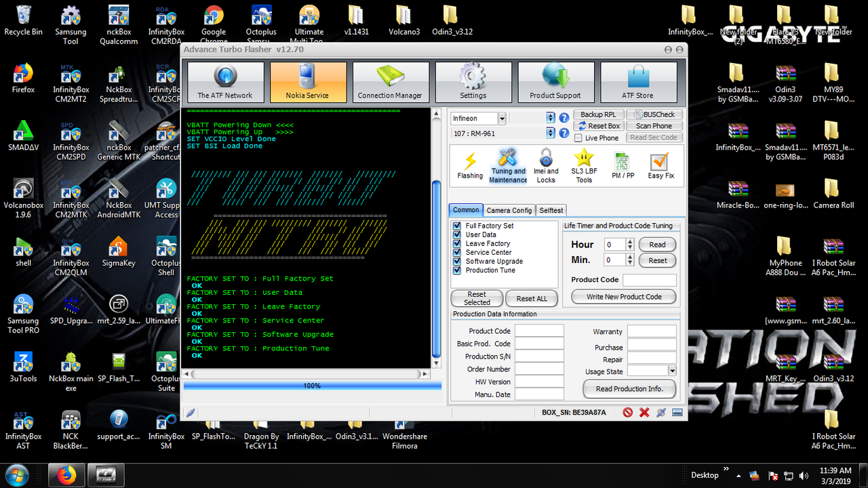Click Product Code input in tuning panel

(650, 280)
